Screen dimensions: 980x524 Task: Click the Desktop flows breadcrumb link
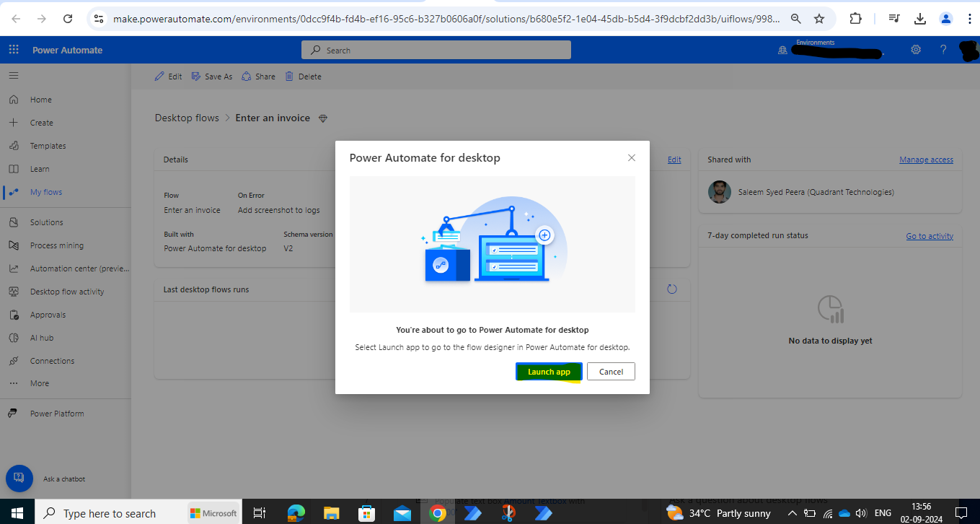[187, 118]
